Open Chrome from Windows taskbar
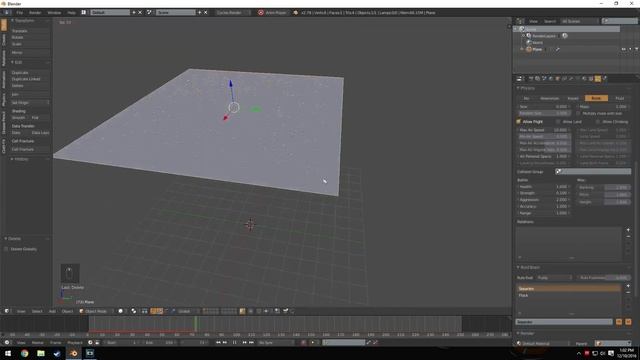The image size is (640, 360). (x=24, y=353)
